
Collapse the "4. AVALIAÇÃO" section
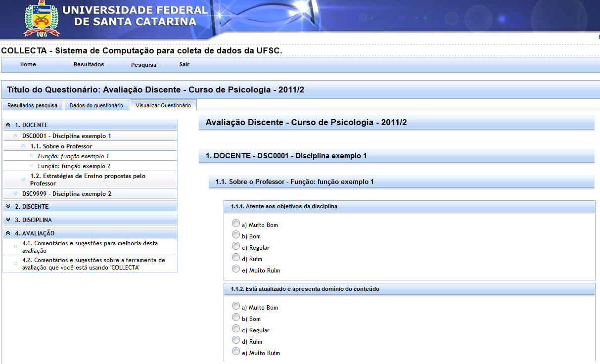(x=7, y=232)
